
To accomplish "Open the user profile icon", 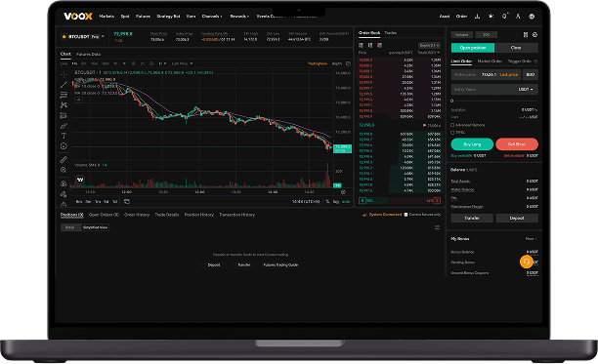I will pyautogui.click(x=518, y=17).
